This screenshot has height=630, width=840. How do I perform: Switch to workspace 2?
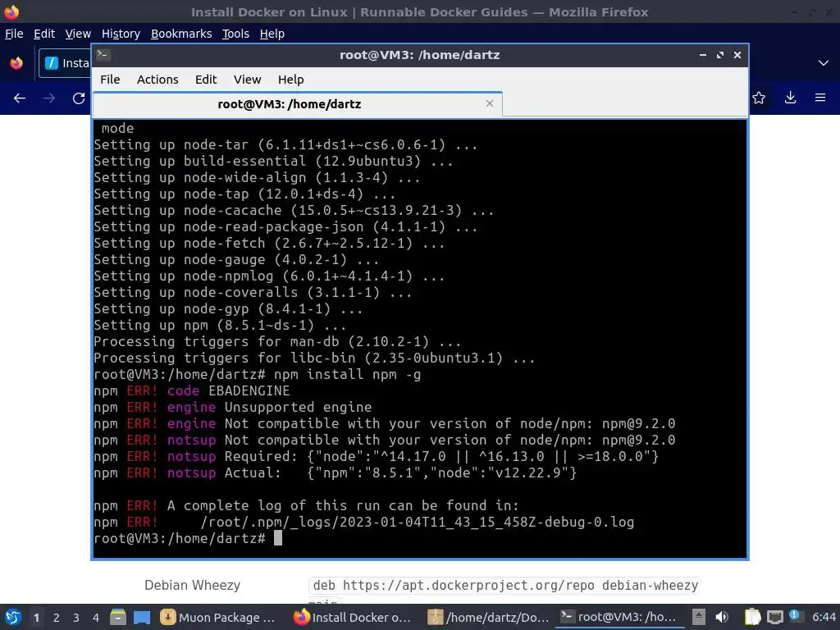pyautogui.click(x=57, y=618)
